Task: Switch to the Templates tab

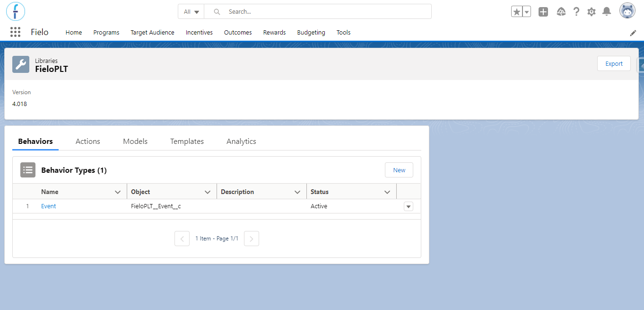Action: point(187,142)
